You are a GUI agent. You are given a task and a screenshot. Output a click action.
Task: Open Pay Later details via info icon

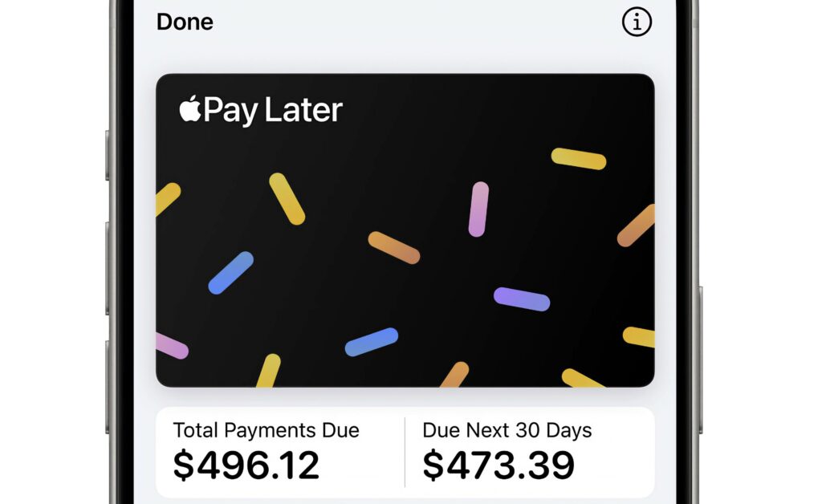(x=637, y=22)
